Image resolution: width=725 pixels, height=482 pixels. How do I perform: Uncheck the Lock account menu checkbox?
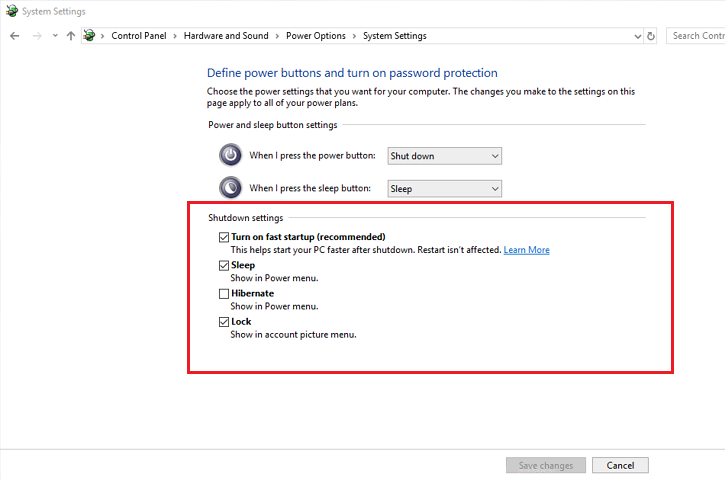pos(224,322)
